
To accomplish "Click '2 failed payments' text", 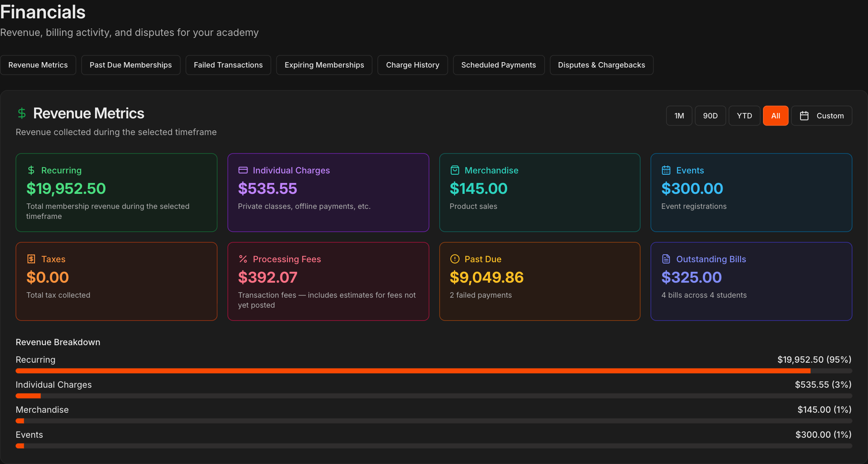I will tap(481, 295).
